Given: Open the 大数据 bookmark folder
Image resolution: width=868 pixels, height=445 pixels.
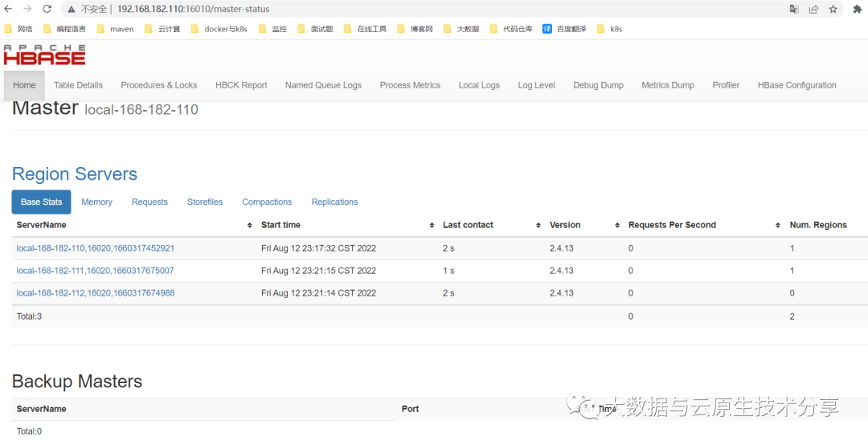Looking at the screenshot, I should pos(461,30).
